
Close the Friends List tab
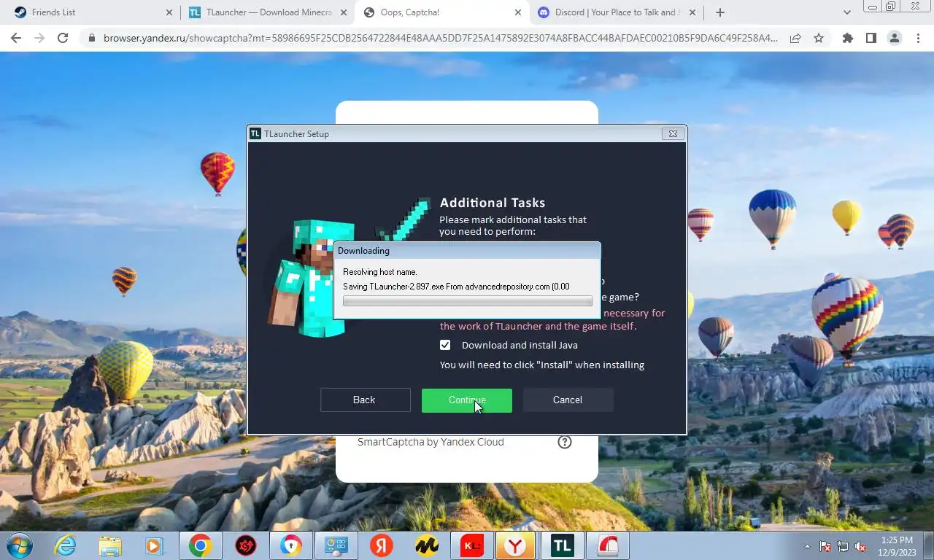point(169,12)
